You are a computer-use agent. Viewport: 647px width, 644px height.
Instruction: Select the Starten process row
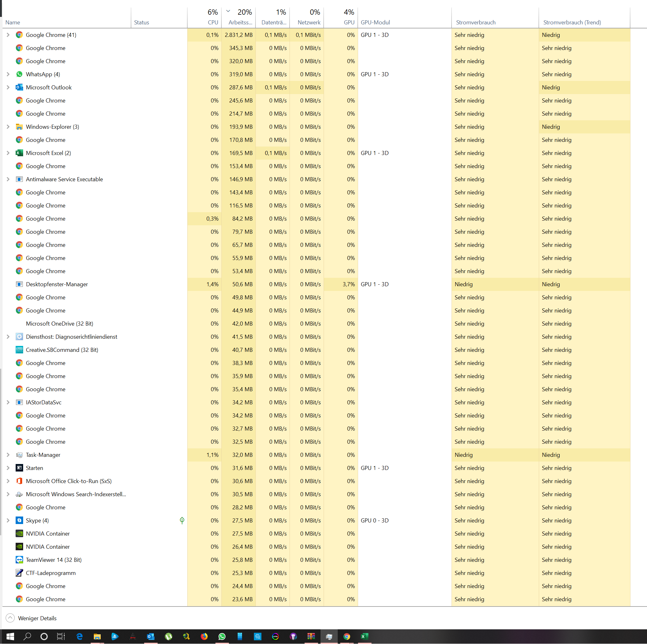point(316,468)
